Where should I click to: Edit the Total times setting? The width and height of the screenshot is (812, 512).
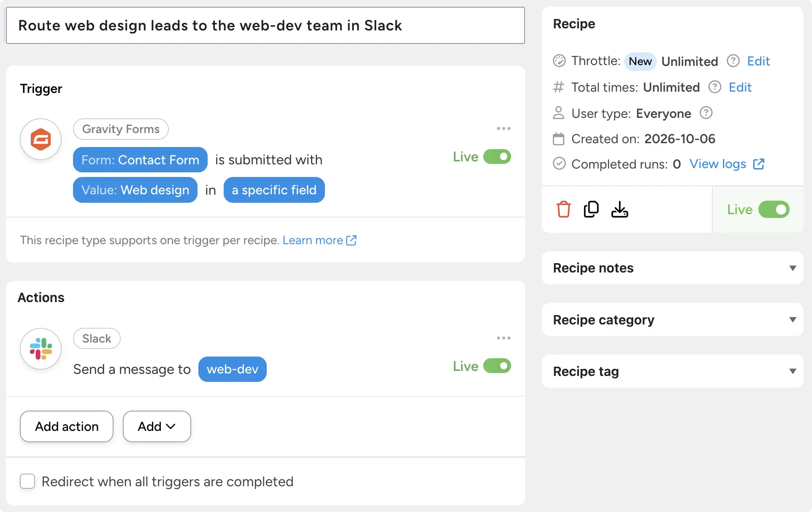point(740,87)
